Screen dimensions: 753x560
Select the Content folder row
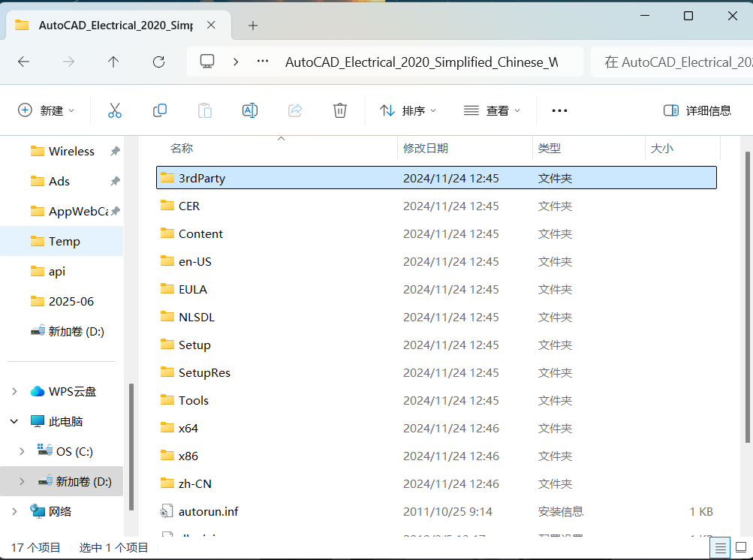point(436,234)
